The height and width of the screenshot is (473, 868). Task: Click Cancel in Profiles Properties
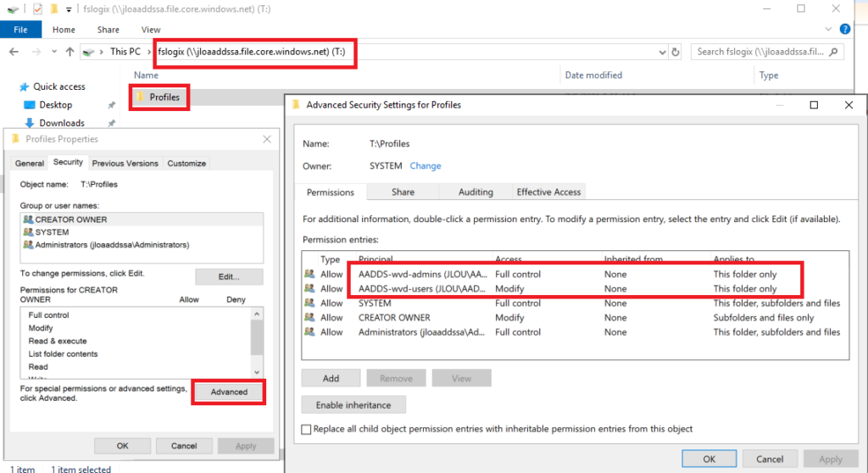(x=184, y=446)
